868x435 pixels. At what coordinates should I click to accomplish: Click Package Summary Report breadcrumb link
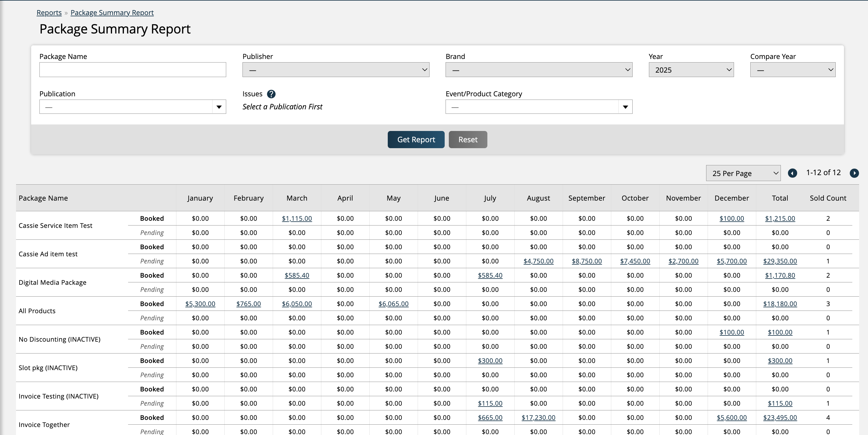112,12
